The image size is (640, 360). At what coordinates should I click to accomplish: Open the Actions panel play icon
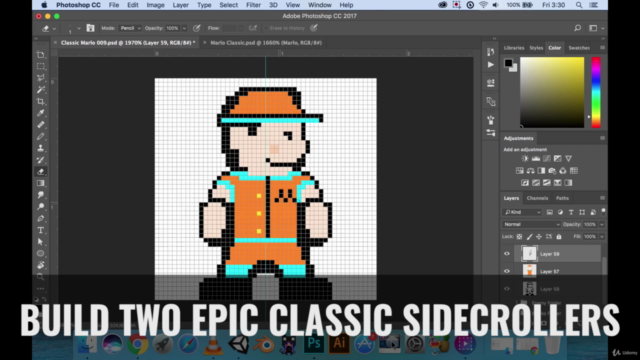[x=491, y=65]
